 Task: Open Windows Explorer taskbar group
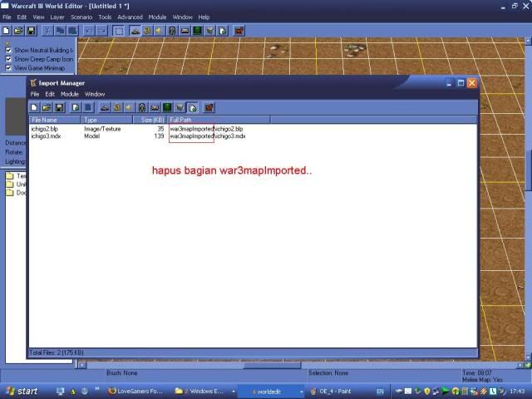click(x=204, y=392)
